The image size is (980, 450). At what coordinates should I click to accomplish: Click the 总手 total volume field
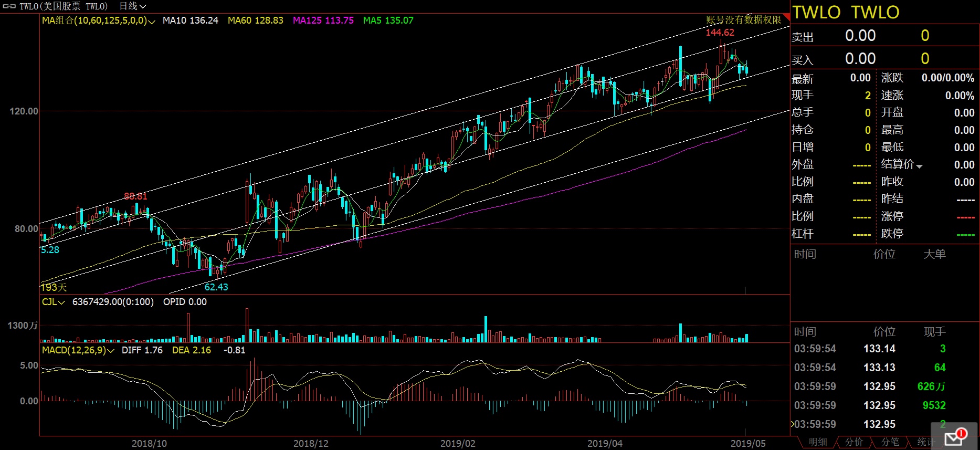pyautogui.click(x=831, y=112)
